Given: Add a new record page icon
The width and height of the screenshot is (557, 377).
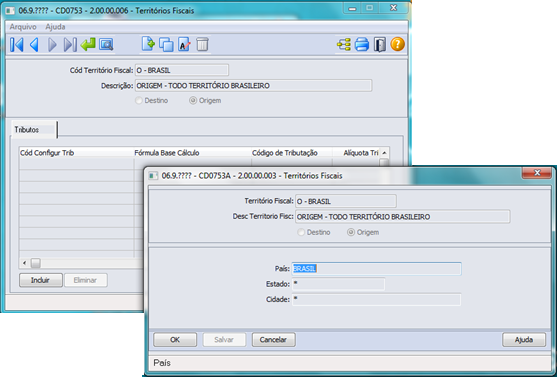Looking at the screenshot, I should pyautogui.click(x=148, y=44).
